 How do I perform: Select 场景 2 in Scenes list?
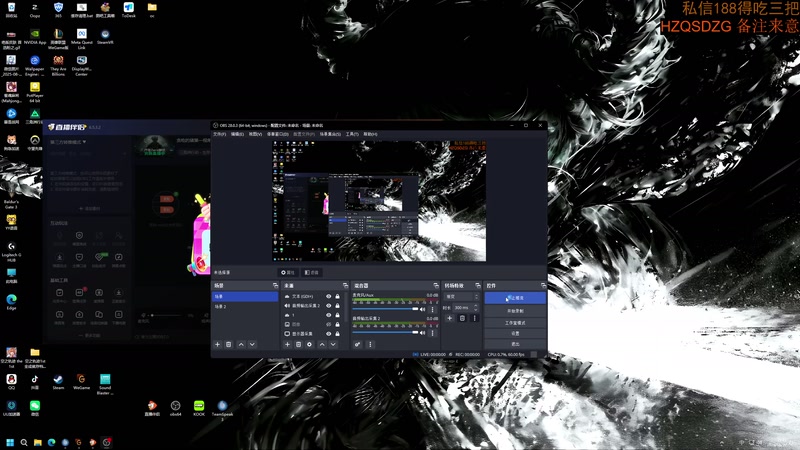point(245,307)
